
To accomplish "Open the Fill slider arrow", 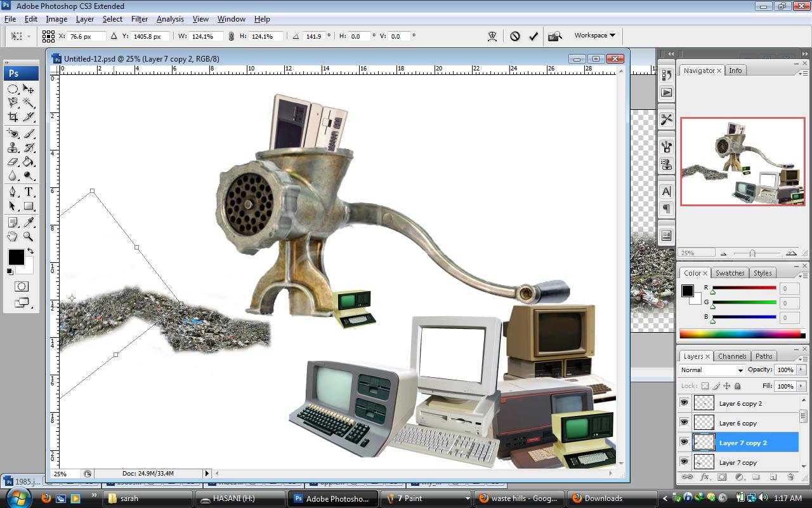I will tap(801, 386).
